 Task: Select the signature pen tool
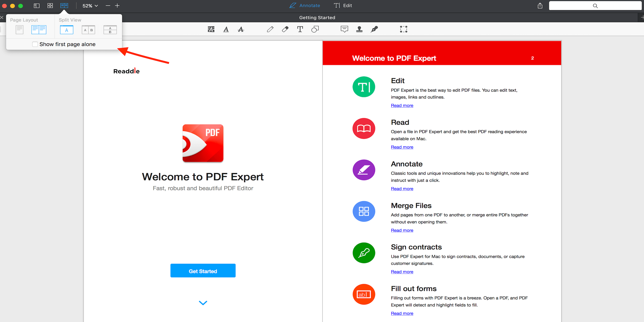pyautogui.click(x=374, y=29)
